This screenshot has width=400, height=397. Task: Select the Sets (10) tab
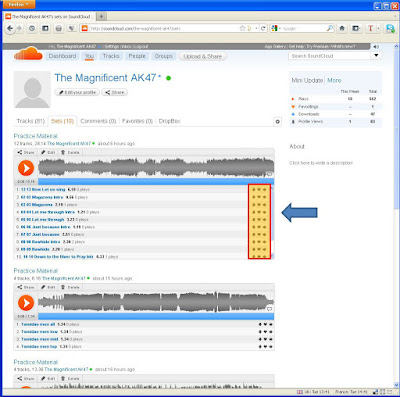[x=62, y=121]
